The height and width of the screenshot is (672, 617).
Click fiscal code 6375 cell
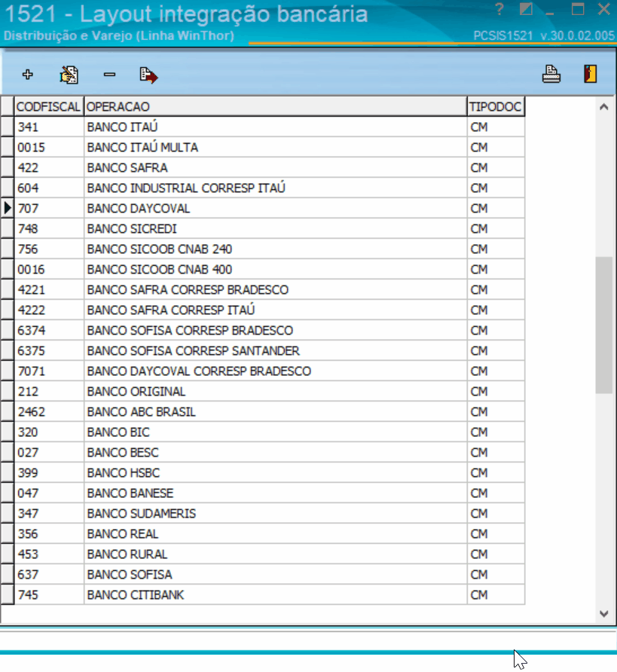tap(49, 351)
